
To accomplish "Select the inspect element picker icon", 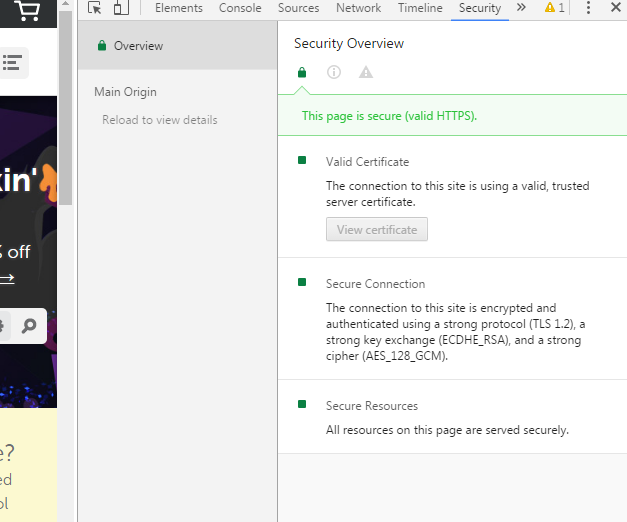I will [x=95, y=8].
